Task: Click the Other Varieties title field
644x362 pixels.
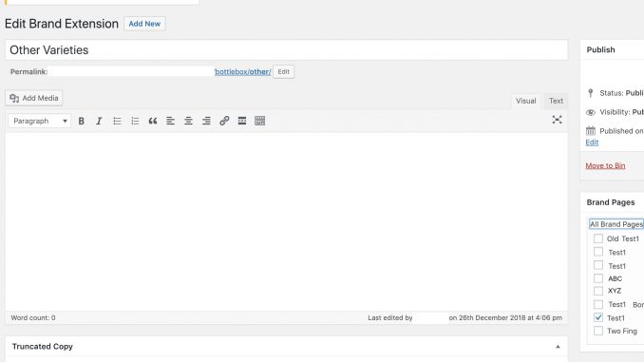Action: coord(287,50)
